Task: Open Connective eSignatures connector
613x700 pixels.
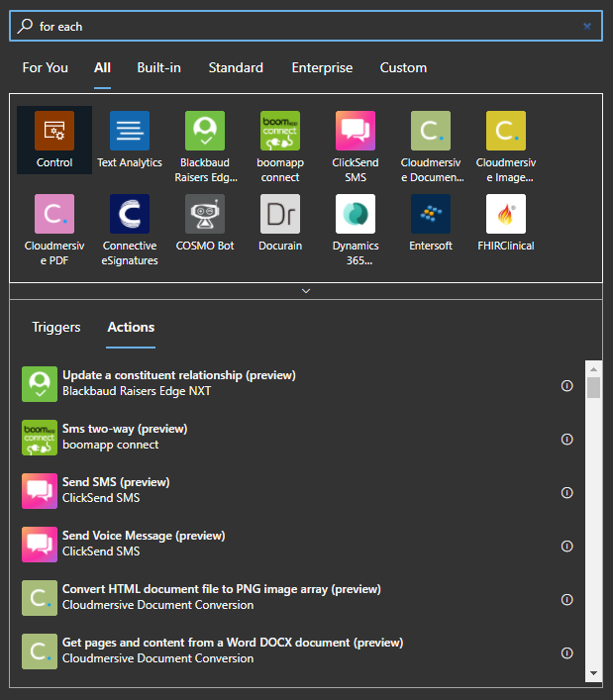Action: point(130,214)
